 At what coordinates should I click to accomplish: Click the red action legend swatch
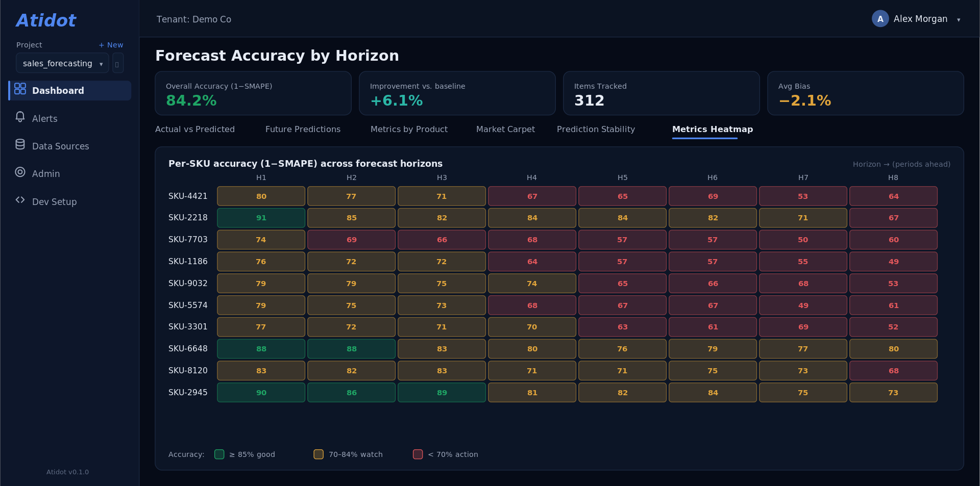418,454
